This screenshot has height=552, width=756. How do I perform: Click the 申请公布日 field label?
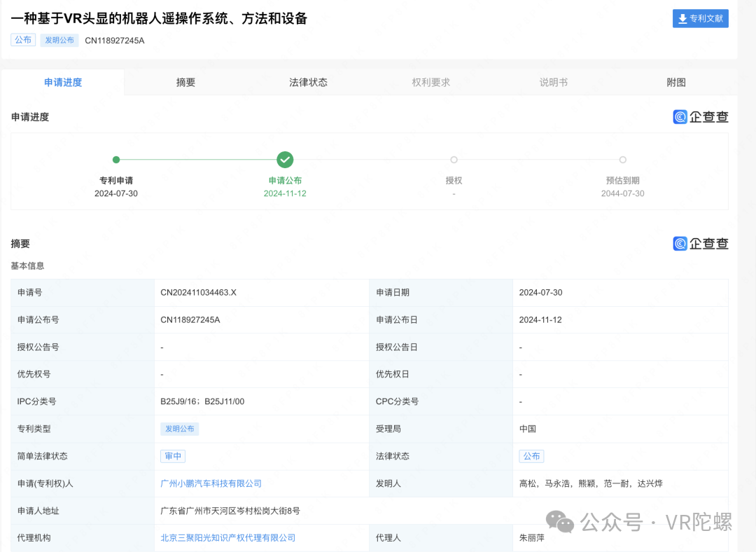click(397, 320)
